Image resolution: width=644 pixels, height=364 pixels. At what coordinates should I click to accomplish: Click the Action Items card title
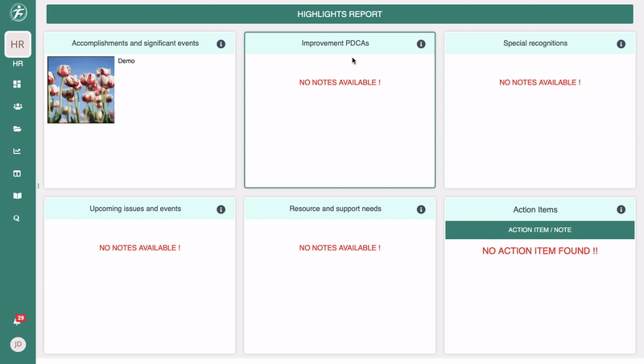click(x=535, y=209)
